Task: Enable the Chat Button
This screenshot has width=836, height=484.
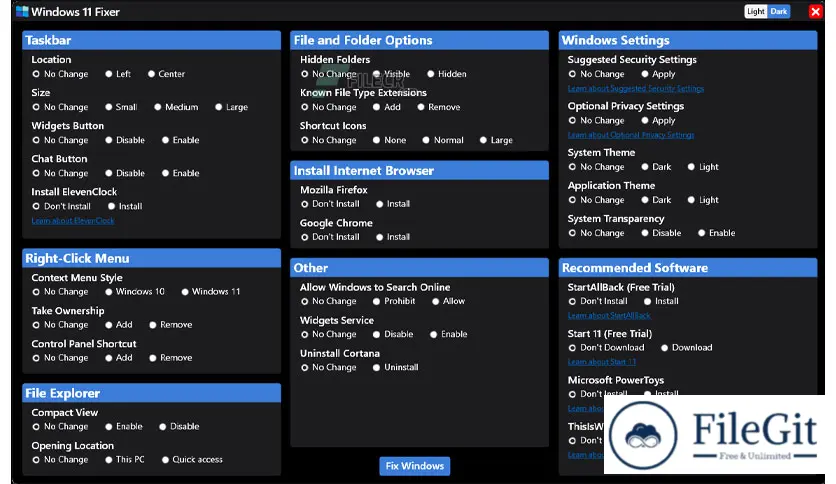Action: point(181,173)
